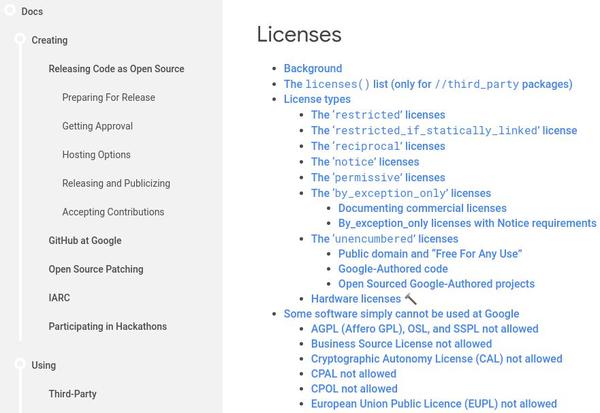Open the Using sidebar section

(43, 365)
